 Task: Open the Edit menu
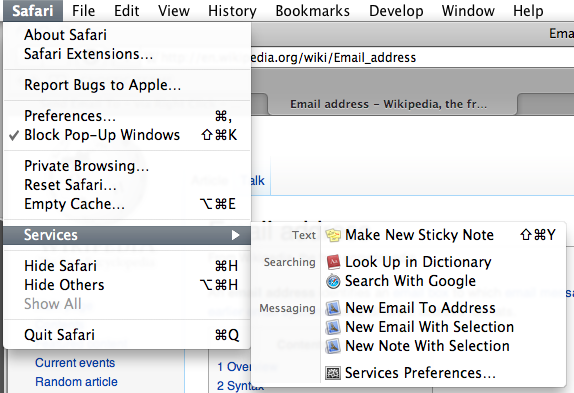127,11
